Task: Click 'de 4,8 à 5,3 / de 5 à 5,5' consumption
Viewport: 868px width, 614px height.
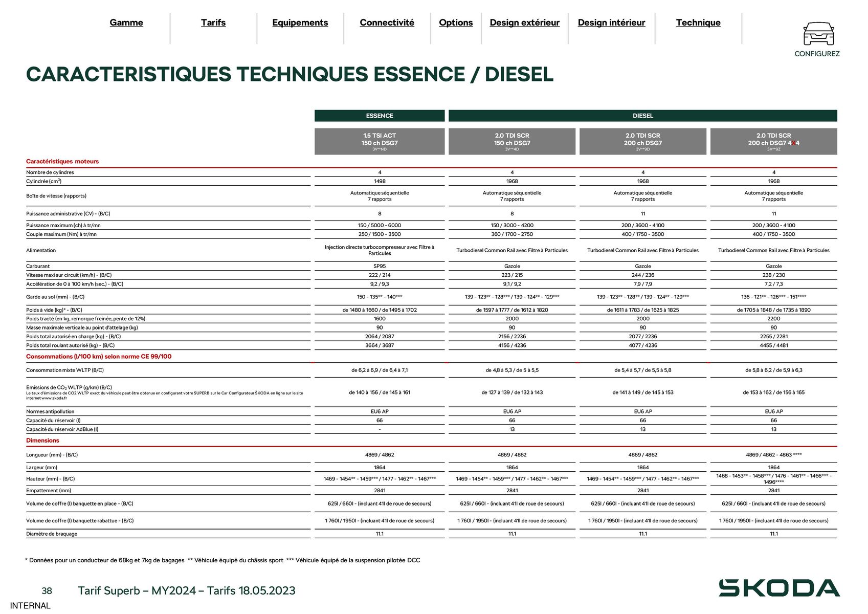Action: (512, 370)
